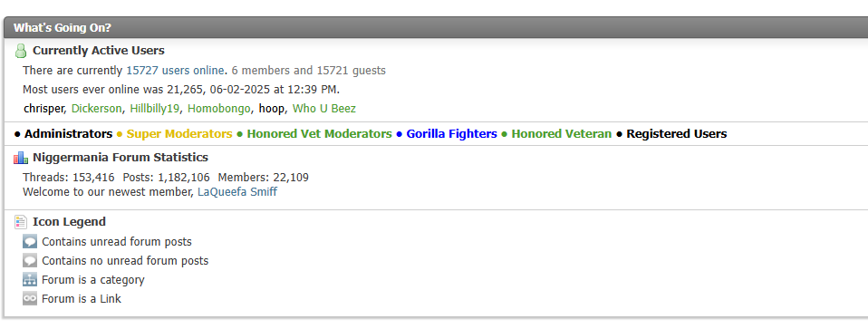Screen dimensions: 868x329
Task: Open the 15727 users online link
Action: (175, 71)
